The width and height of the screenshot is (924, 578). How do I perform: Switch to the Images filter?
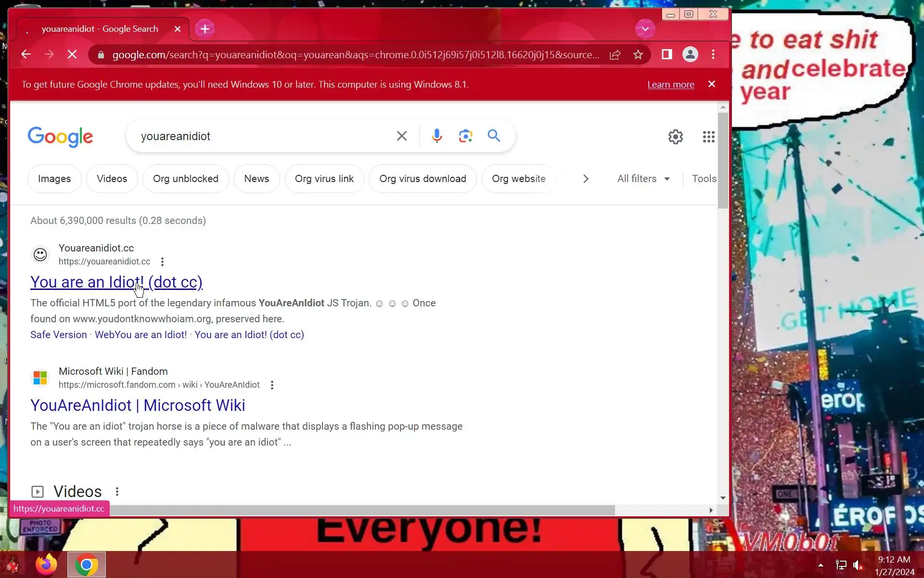coord(54,179)
